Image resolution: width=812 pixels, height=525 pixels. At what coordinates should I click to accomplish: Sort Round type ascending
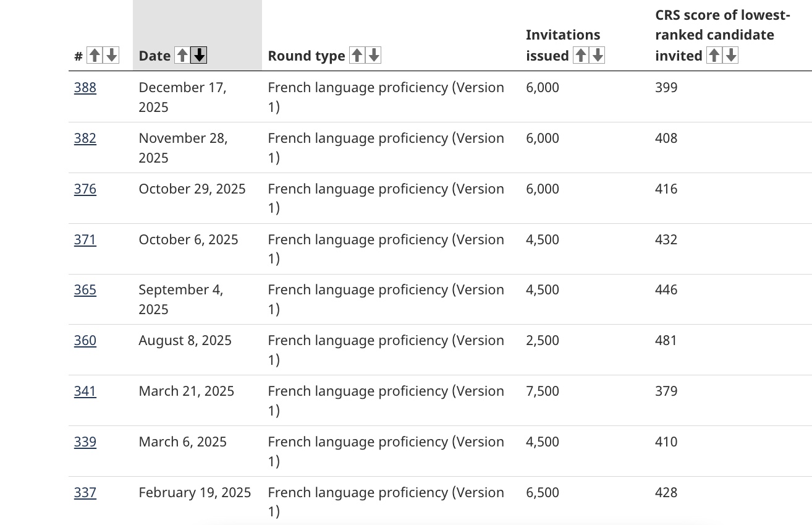(x=357, y=56)
